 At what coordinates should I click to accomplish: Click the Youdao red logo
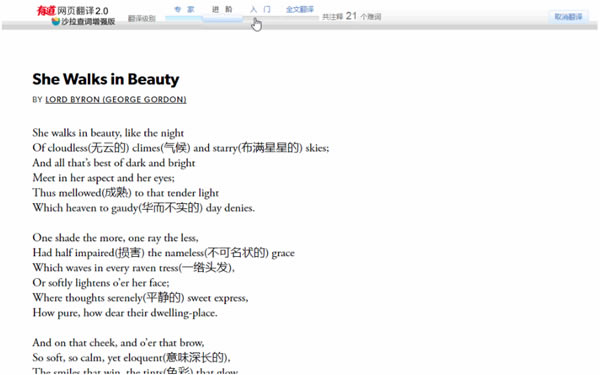click(x=46, y=11)
